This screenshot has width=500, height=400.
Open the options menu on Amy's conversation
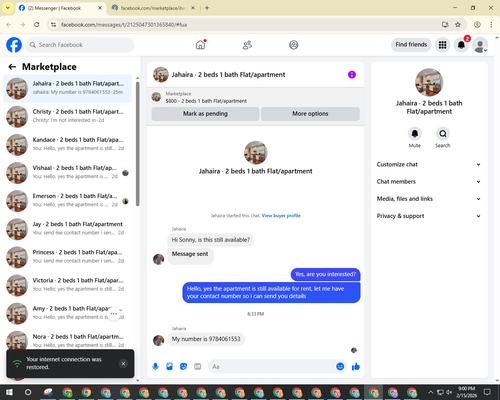pos(114,313)
